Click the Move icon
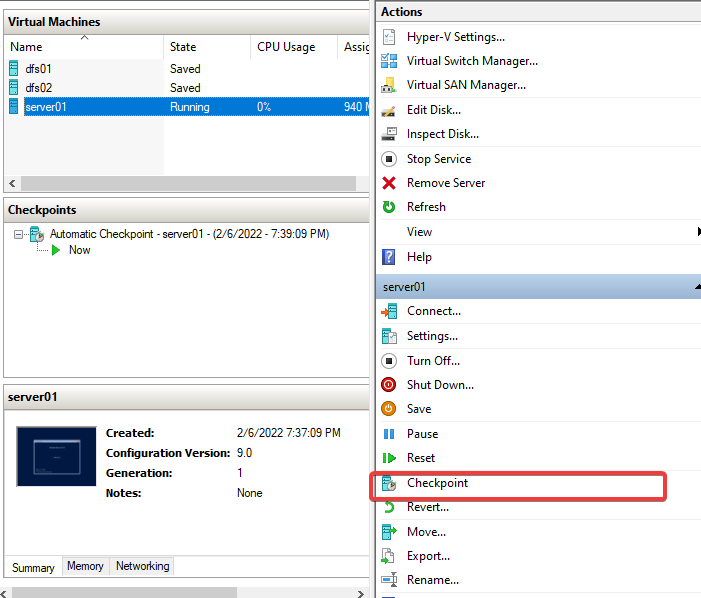This screenshot has height=598, width=701. (x=389, y=532)
